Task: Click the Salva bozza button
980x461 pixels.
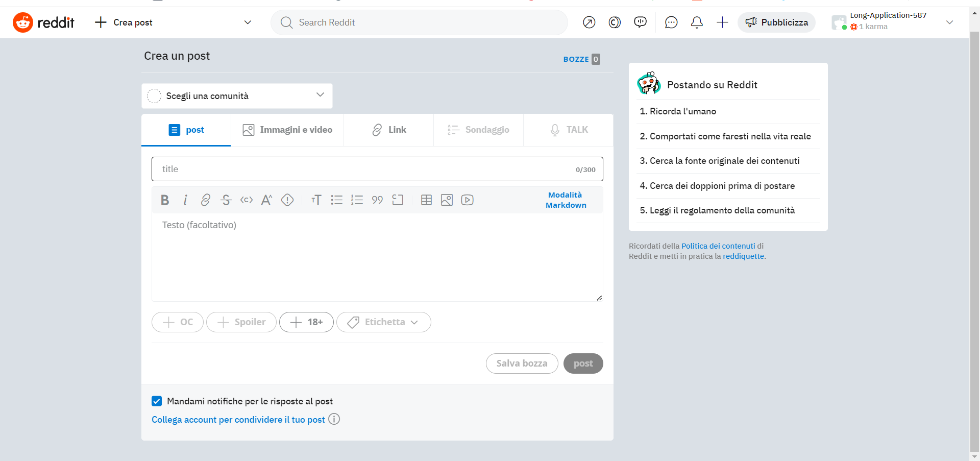Action: pyautogui.click(x=522, y=363)
